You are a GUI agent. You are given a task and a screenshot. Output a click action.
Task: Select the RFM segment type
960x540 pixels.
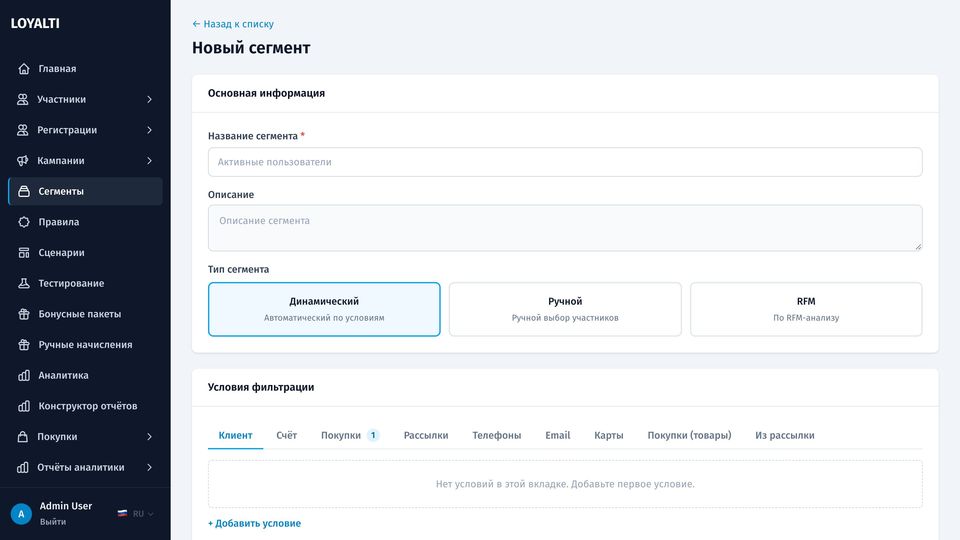pos(806,309)
